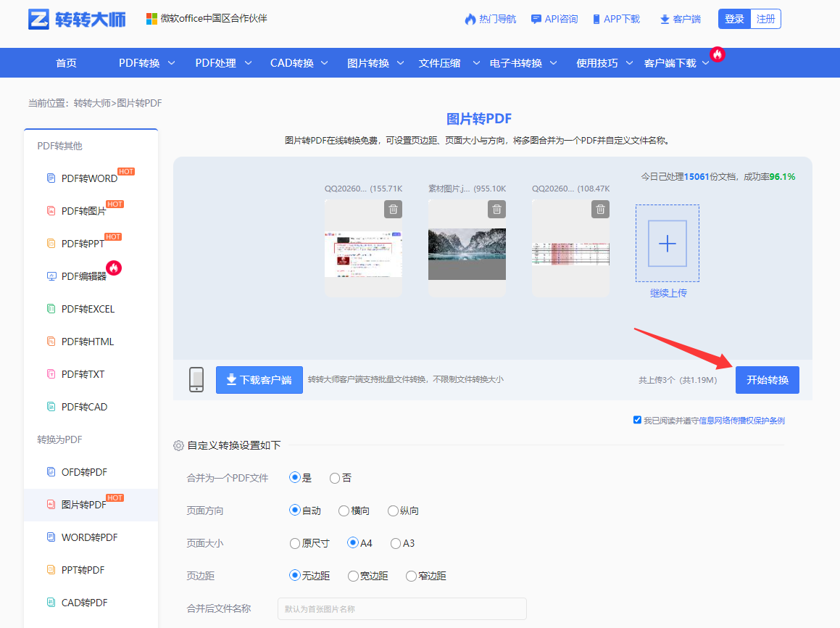Select 自动 page orientation
This screenshot has width=840, height=628.
click(294, 510)
